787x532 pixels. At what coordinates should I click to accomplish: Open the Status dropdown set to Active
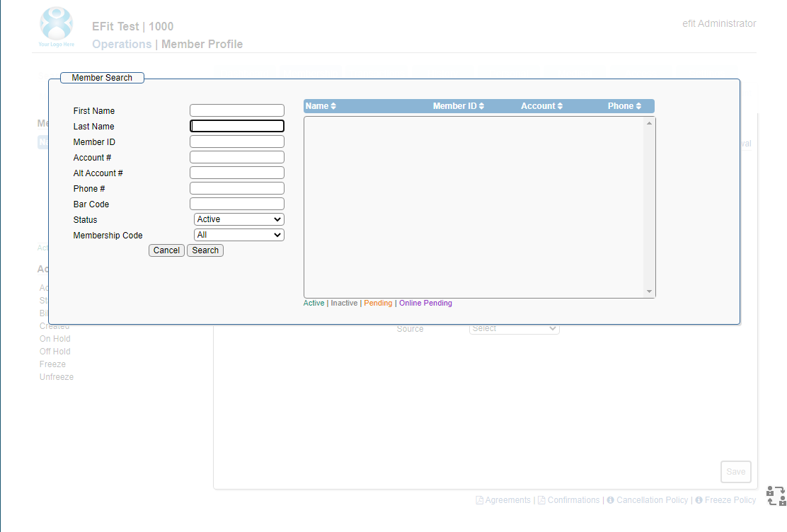coord(239,219)
